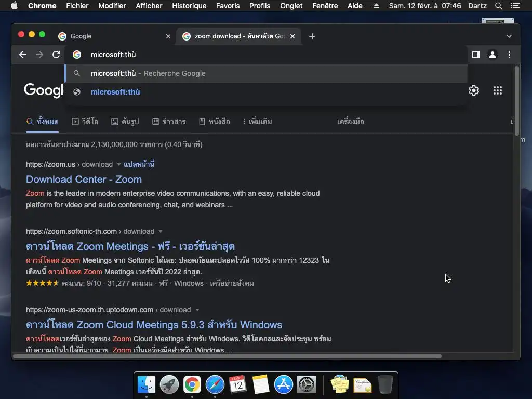The image size is (532, 399).
Task: Open Calendar from the Dock
Action: [238, 384]
